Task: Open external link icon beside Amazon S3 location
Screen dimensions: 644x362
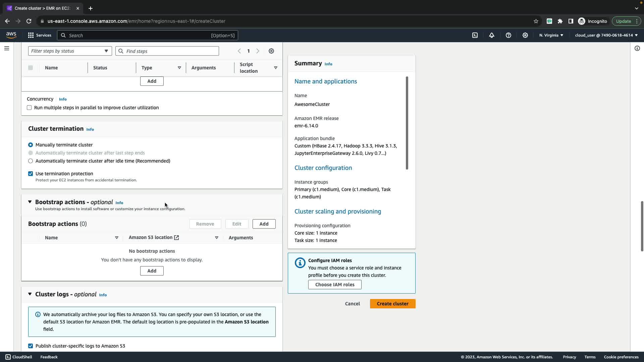Action: click(x=176, y=237)
